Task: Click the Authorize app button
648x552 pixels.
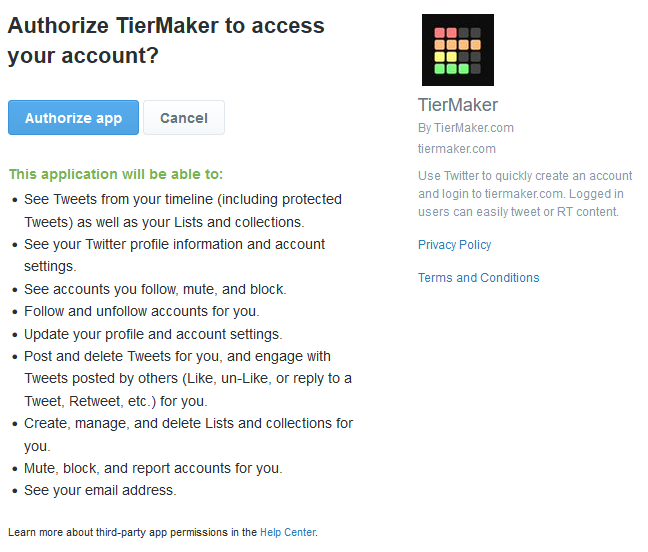Action: [x=73, y=118]
